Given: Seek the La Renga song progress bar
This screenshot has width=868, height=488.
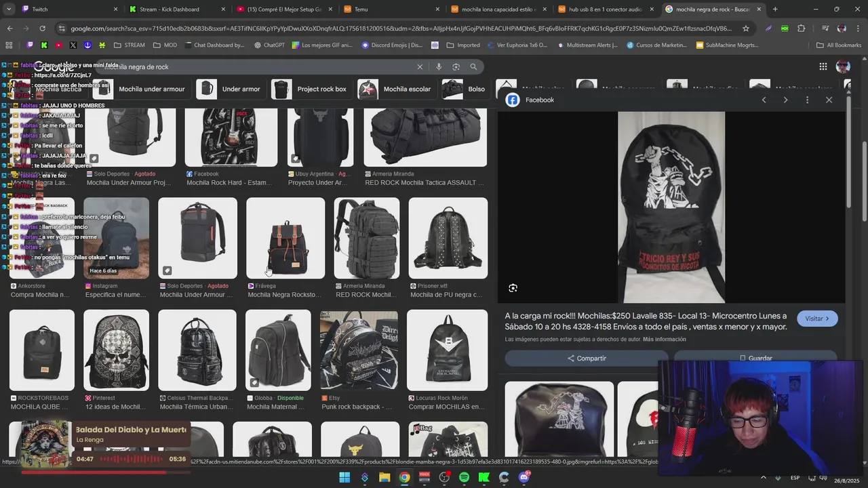Looking at the screenshot, I should (105, 472).
